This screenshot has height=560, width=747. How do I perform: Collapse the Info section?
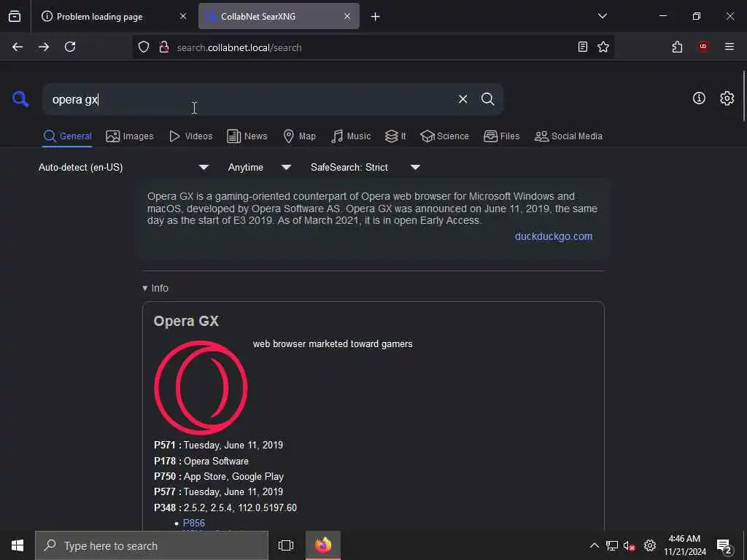[155, 288]
